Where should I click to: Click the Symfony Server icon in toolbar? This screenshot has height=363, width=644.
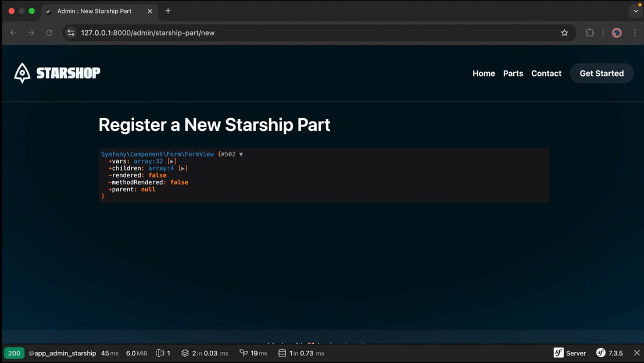click(x=559, y=353)
